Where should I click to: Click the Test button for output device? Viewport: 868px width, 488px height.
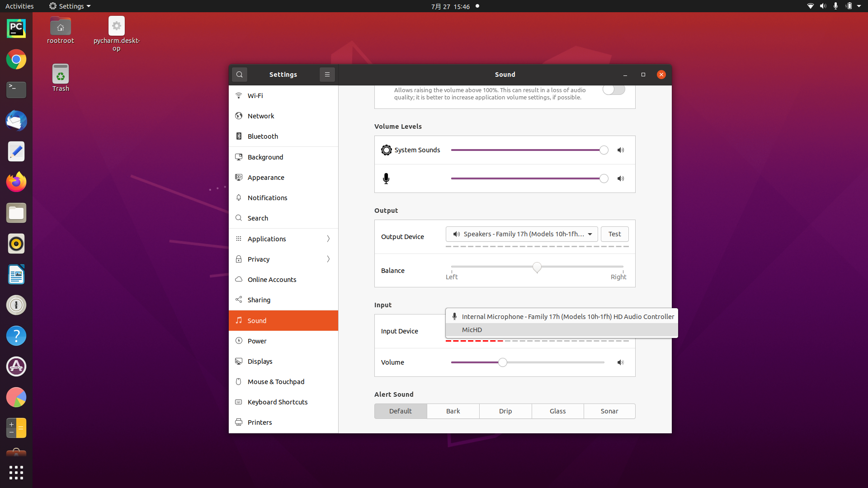[x=615, y=234]
